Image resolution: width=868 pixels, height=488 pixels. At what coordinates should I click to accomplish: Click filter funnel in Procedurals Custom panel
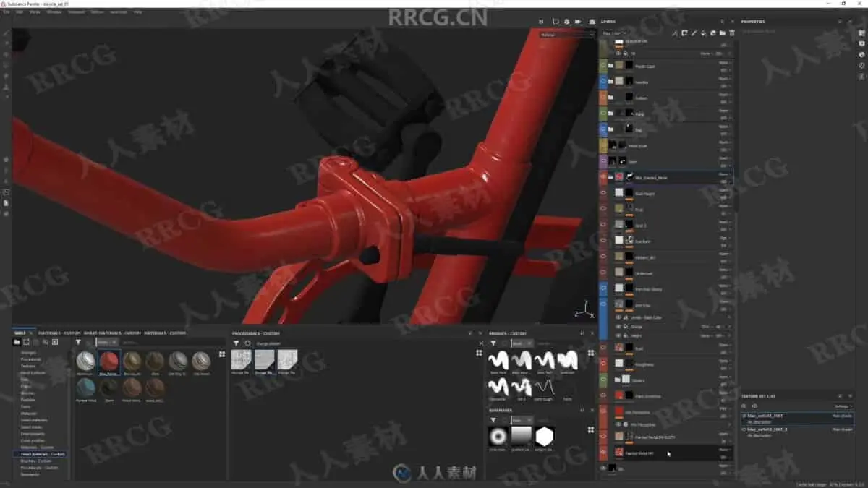237,343
